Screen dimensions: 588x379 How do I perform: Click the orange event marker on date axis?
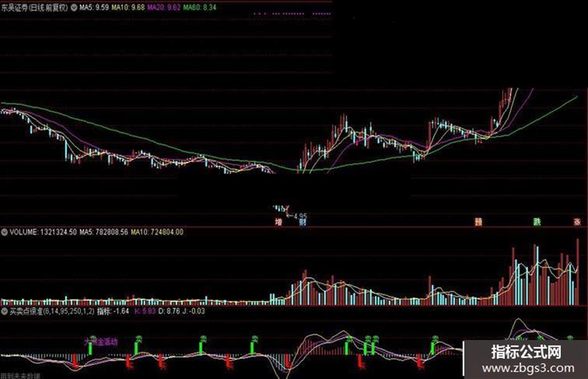[478, 222]
